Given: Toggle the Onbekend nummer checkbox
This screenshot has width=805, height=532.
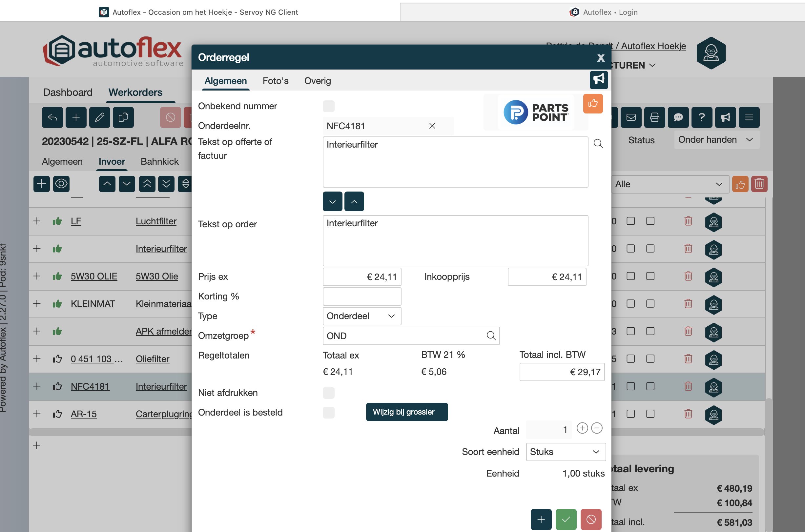Looking at the screenshot, I should (x=328, y=106).
